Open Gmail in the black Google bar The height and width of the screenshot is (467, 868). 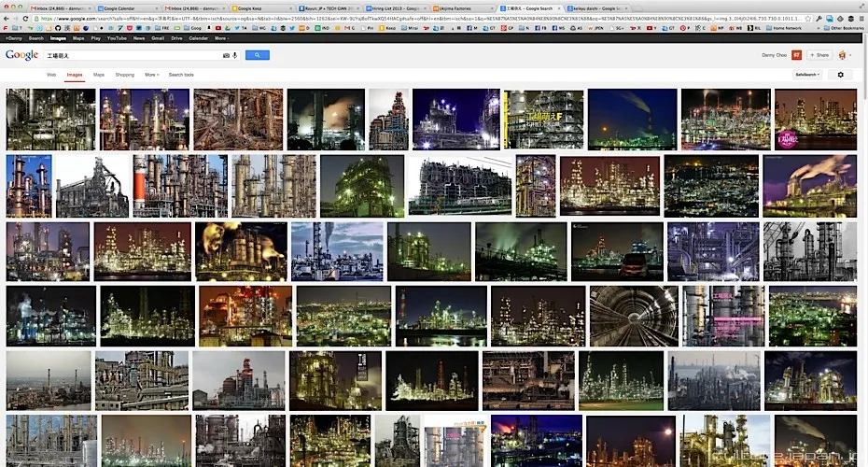158,38
